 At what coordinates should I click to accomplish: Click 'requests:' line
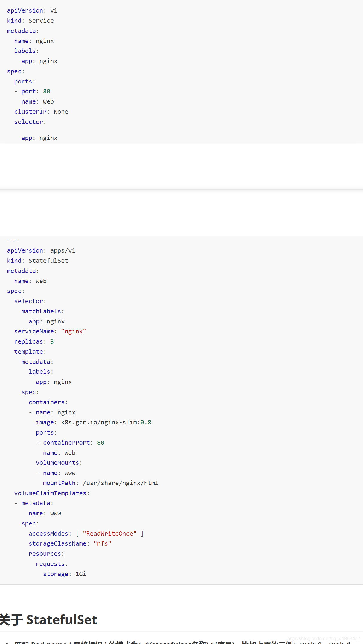coord(52,564)
